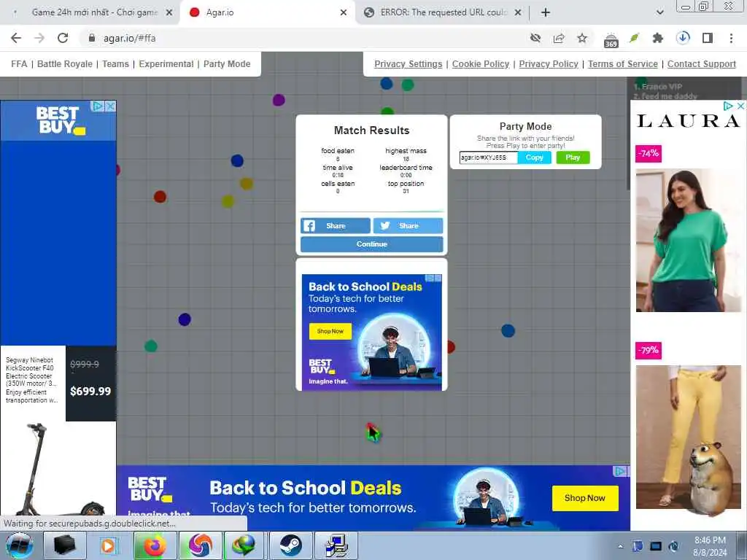
Task: Show hidden system tray icons
Action: tap(620, 547)
